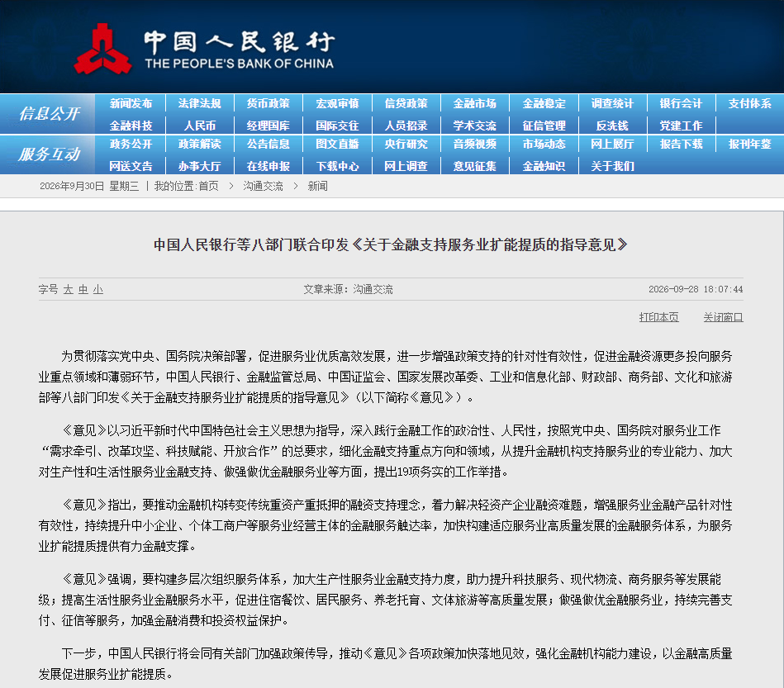Open 报刊年鉴 link
Image resolution: width=784 pixels, height=688 pixels.
(x=749, y=144)
